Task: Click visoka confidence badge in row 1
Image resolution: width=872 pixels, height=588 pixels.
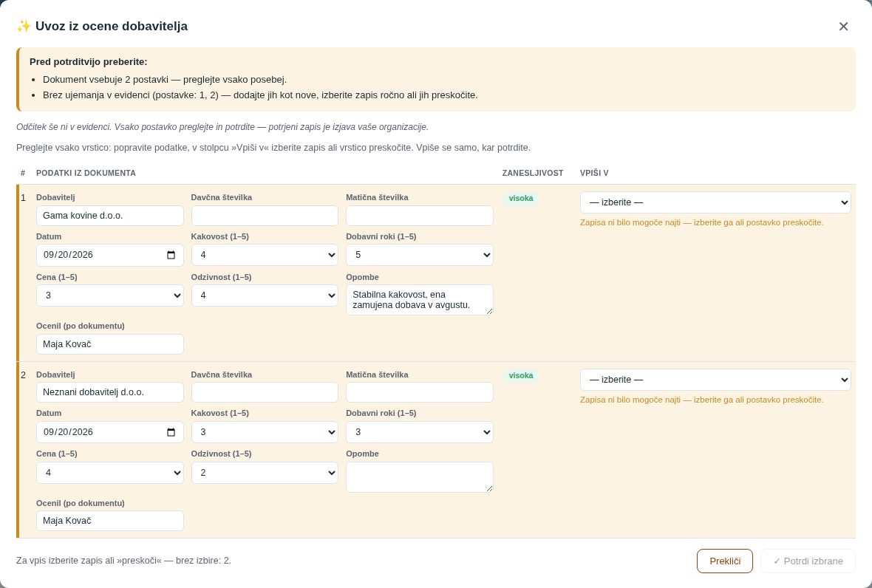Action: click(x=520, y=199)
